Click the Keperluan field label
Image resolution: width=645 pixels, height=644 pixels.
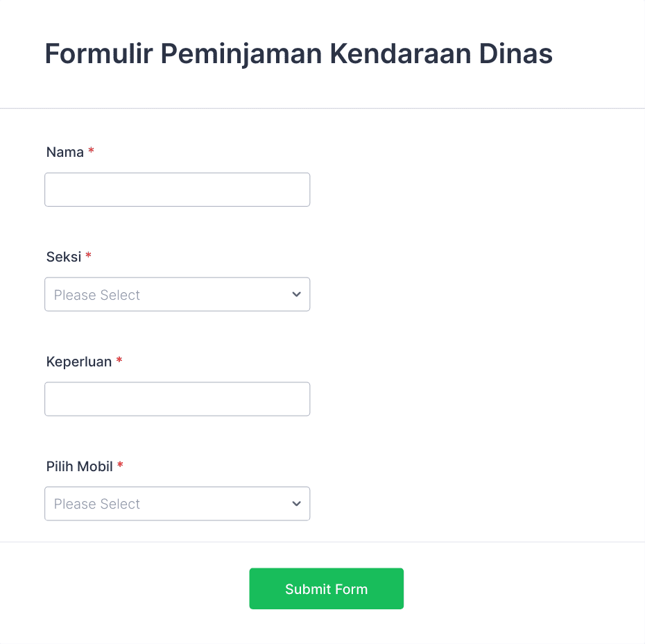pyautogui.click(x=79, y=362)
